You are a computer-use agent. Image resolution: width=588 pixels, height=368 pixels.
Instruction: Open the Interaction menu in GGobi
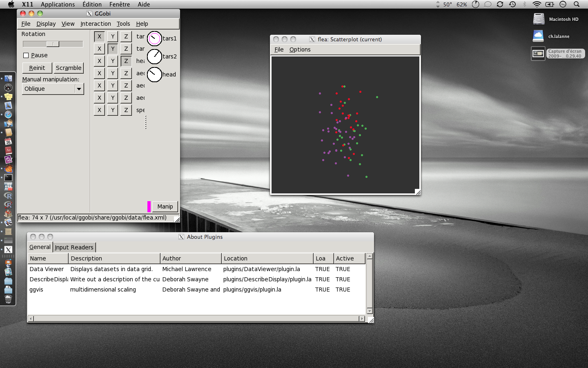pos(96,24)
